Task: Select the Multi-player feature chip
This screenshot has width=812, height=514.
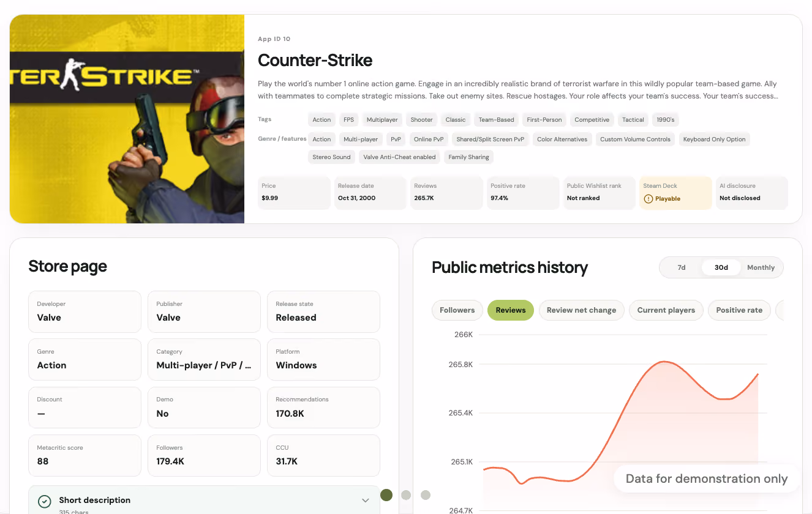Action: tap(361, 140)
